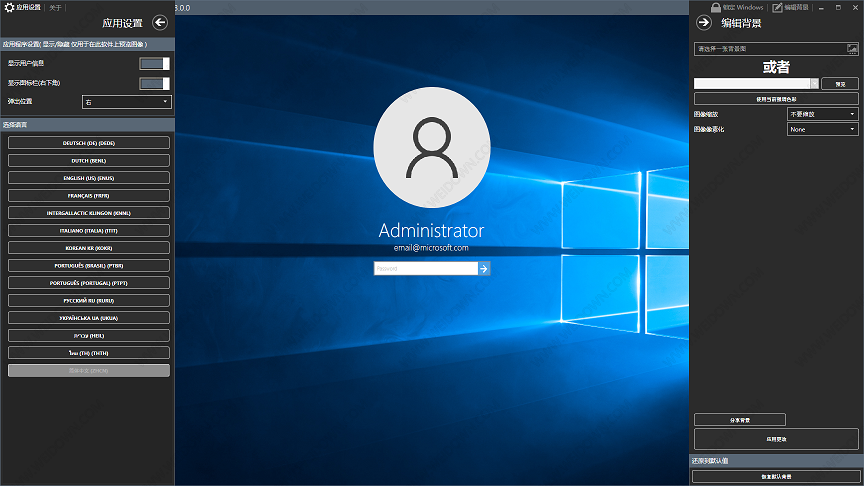Click the greyed Simplified Chinese (ZHCN) language button
This screenshot has width=864, height=486.
(89, 370)
